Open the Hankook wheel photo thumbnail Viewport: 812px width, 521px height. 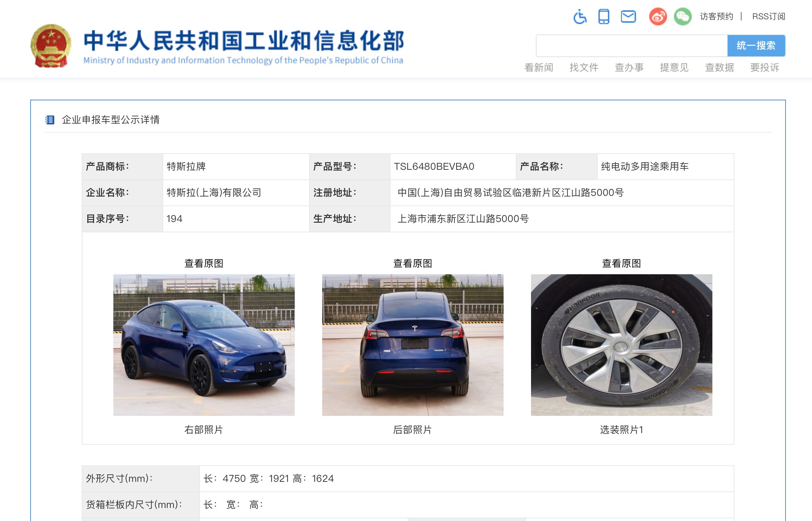(x=621, y=345)
